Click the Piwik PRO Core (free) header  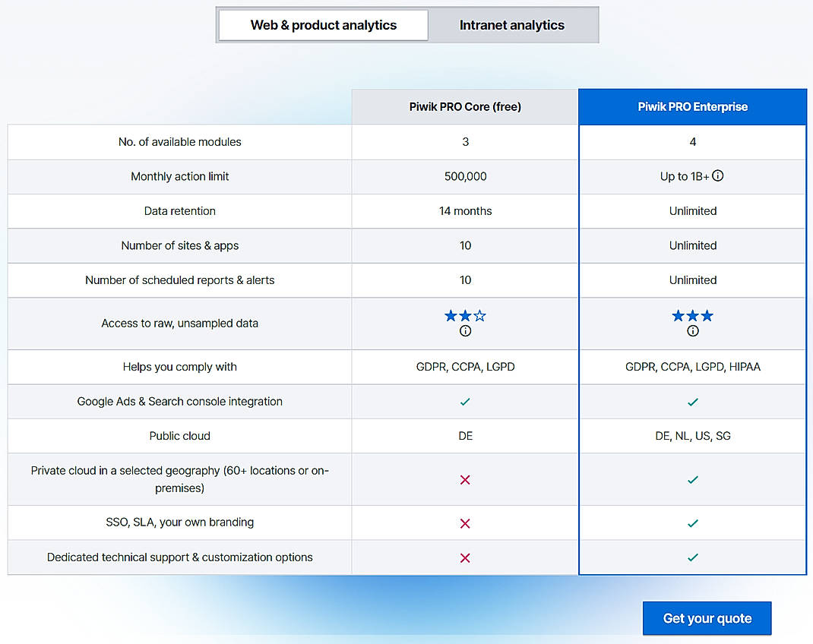point(465,106)
